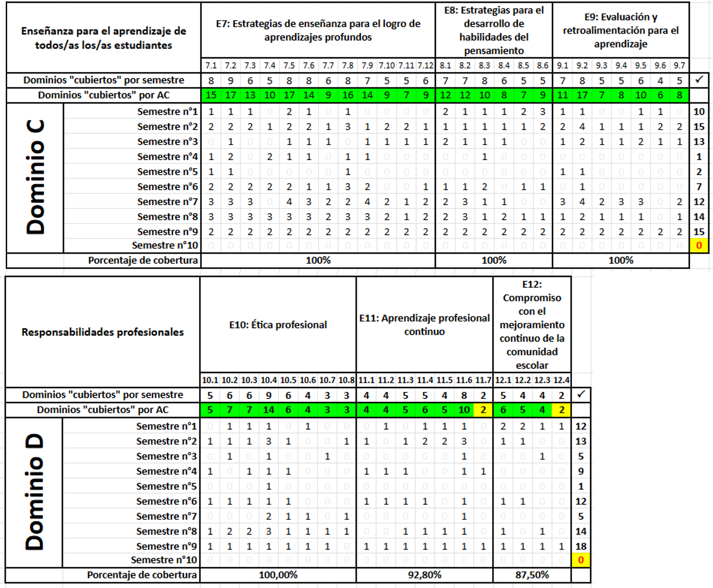Select Dominio D row label "Semestre n°2"
This screenshot has height=588, width=713.
point(166,441)
